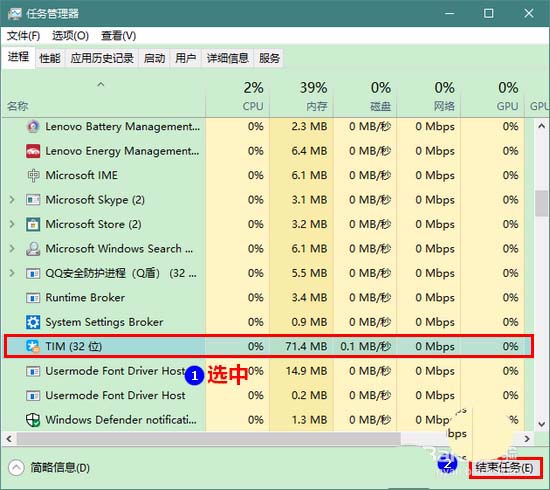Switch to the 性能 tab
550x490 pixels.
[x=50, y=58]
